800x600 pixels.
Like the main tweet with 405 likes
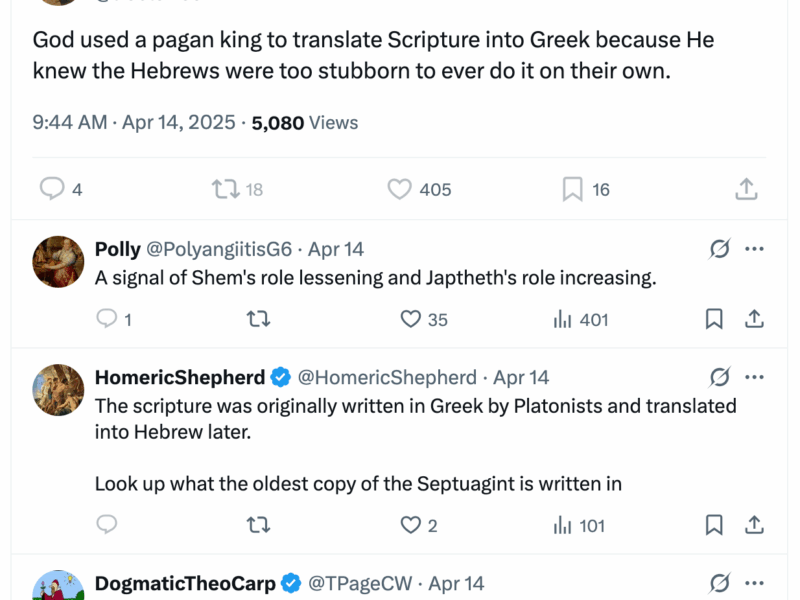400,189
